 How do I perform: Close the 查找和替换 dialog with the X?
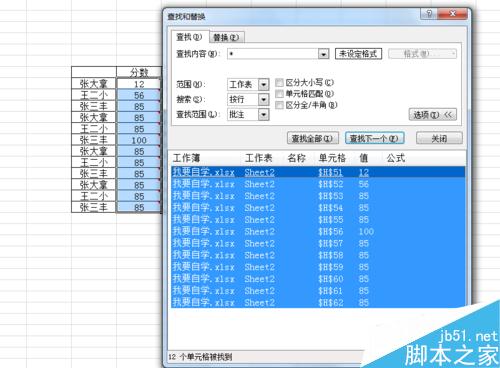click(452, 14)
